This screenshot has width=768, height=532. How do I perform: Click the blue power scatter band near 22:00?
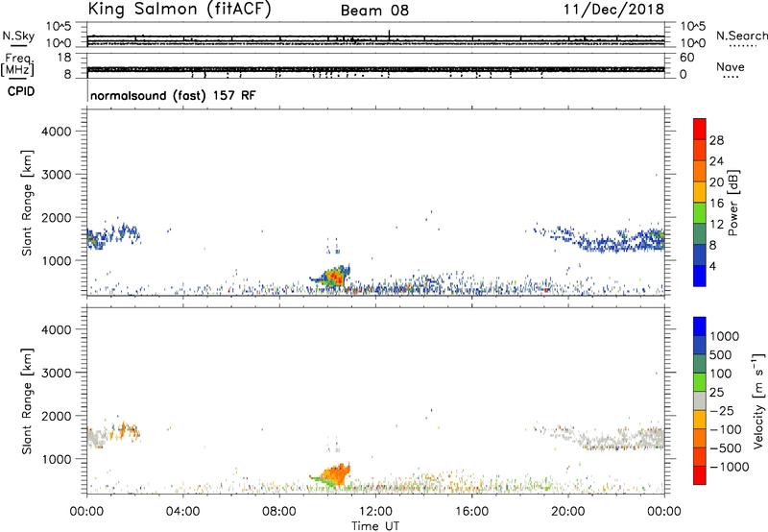click(x=623, y=242)
